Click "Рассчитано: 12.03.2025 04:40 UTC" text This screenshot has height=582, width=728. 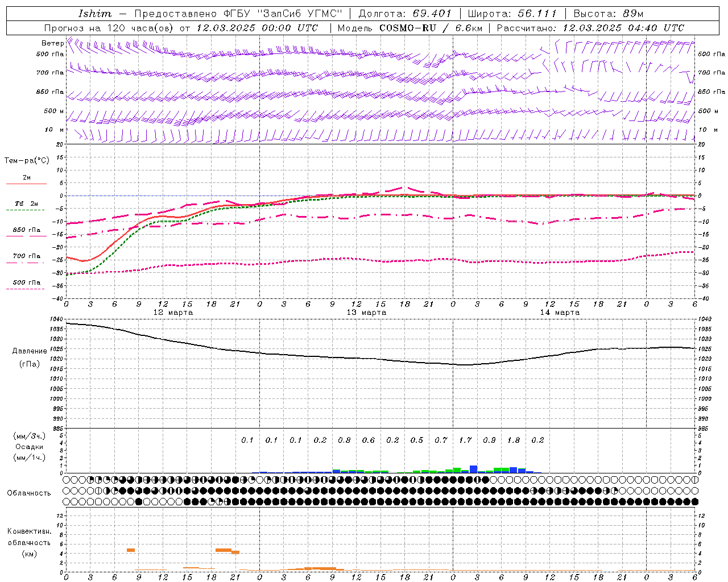[590, 27]
